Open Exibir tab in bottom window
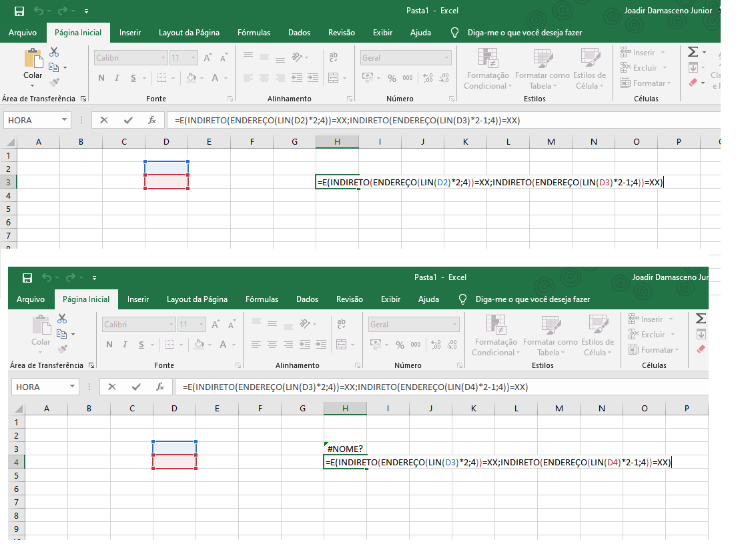The image size is (750, 560). point(391,299)
